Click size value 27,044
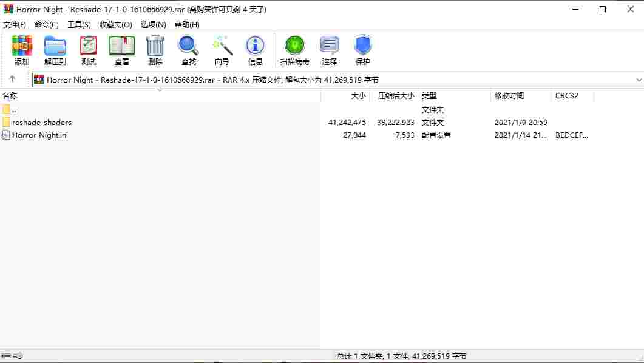Screen dimensions: 644x363 (354, 135)
